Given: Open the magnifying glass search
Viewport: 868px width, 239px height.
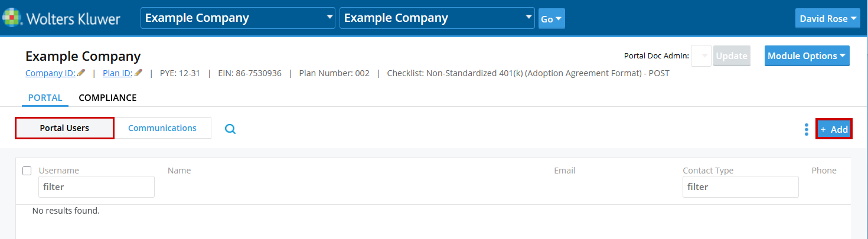Looking at the screenshot, I should (230, 129).
